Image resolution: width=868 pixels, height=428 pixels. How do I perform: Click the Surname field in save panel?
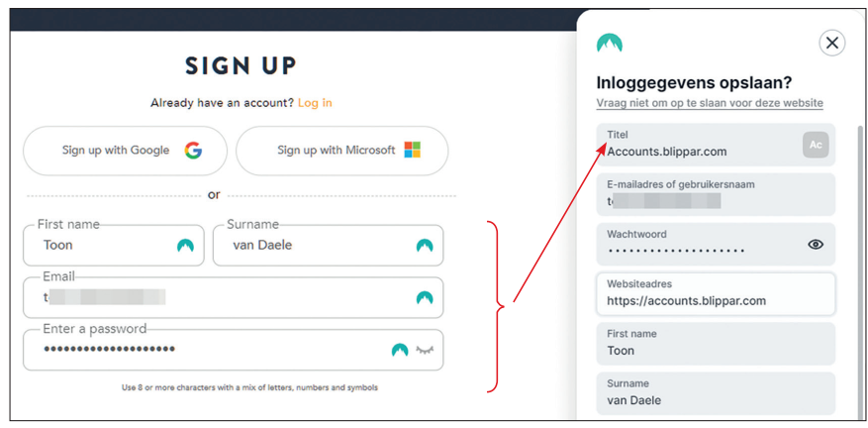(716, 393)
